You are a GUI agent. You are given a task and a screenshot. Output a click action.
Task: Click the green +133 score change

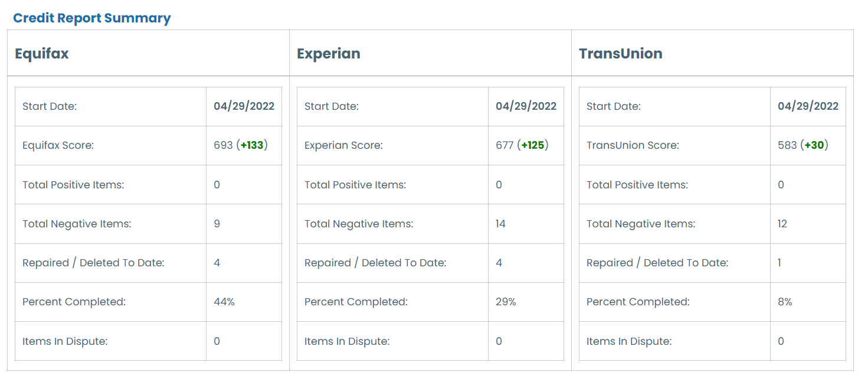click(x=252, y=145)
